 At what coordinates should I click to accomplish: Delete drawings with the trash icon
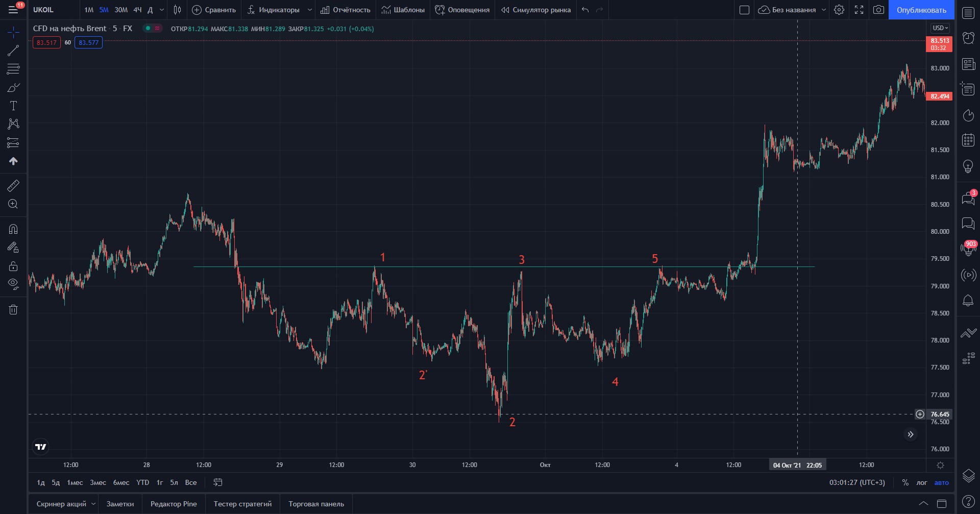point(13,309)
